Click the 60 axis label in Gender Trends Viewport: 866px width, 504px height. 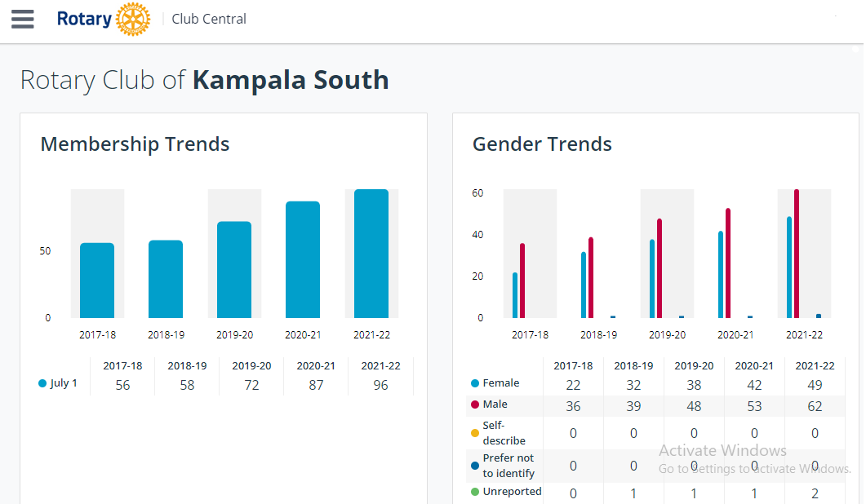[477, 193]
